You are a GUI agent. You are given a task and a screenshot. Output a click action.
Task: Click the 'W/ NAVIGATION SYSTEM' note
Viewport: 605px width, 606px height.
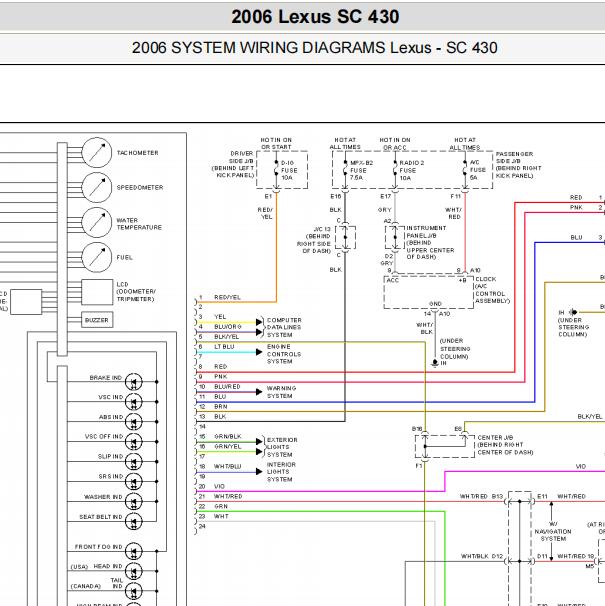[x=553, y=531]
